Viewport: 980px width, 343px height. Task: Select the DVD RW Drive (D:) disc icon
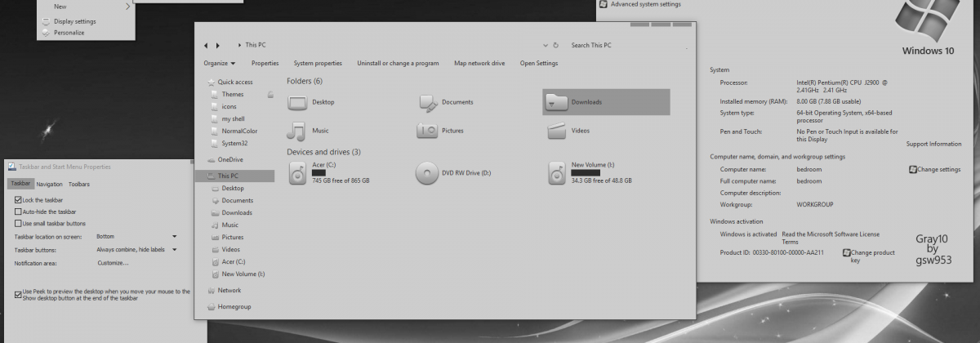[428, 172]
